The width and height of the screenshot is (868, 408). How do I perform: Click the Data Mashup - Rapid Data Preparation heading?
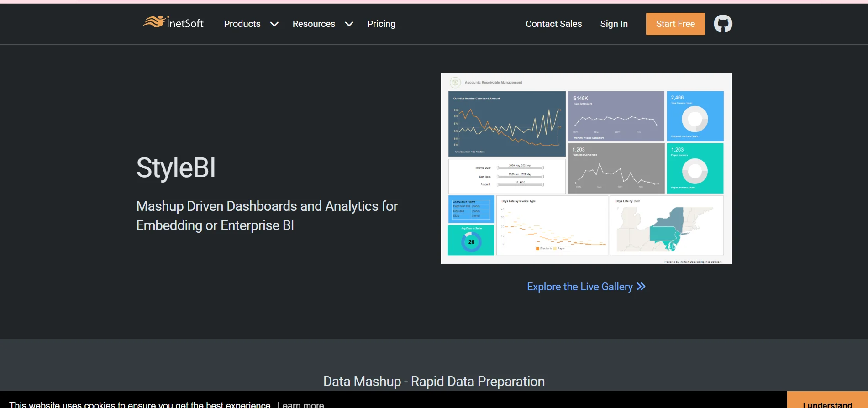point(434,381)
